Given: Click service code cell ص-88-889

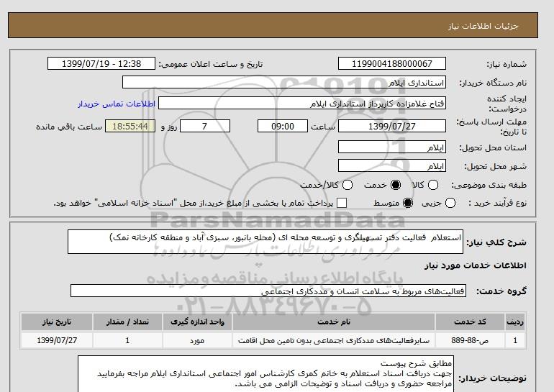Looking at the screenshot, I should pyautogui.click(x=470, y=340).
